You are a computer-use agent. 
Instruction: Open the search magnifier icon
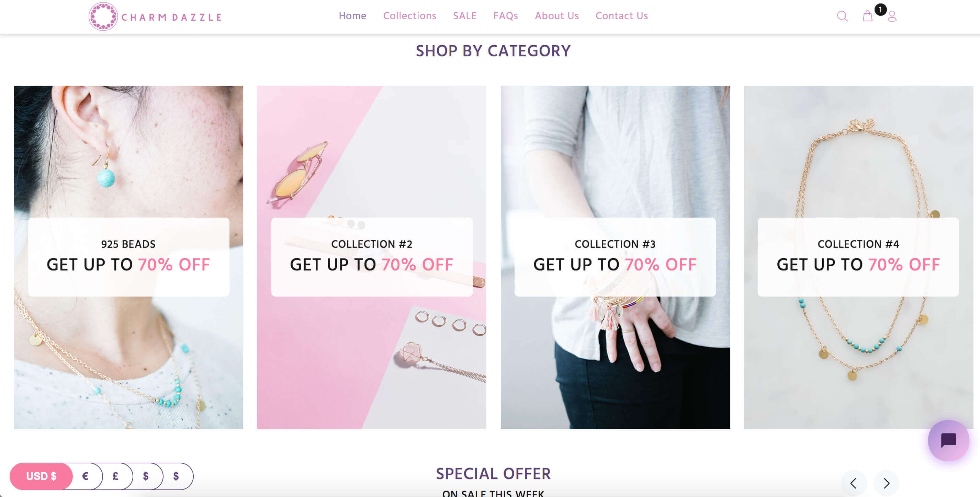pyautogui.click(x=842, y=16)
